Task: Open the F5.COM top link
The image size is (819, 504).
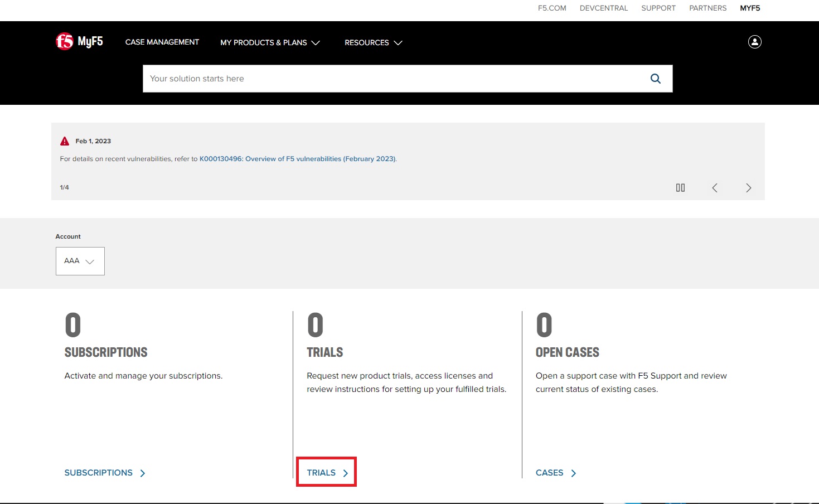Action: point(552,8)
